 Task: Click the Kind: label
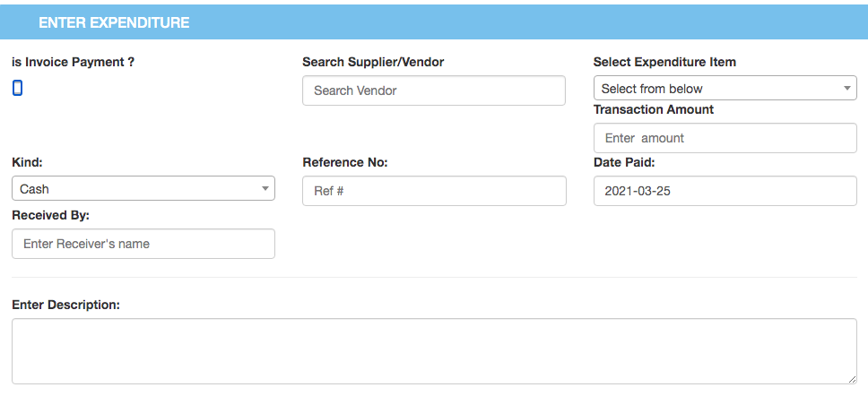[x=27, y=162]
